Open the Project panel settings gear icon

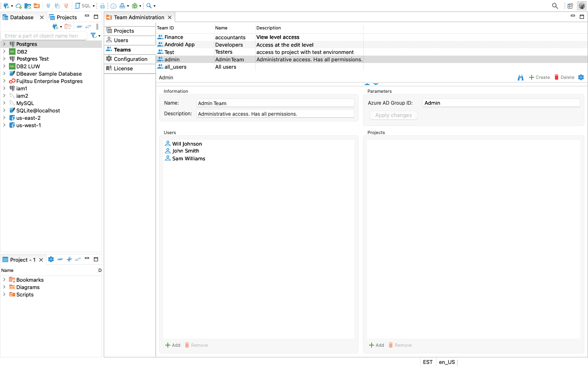[51, 259]
